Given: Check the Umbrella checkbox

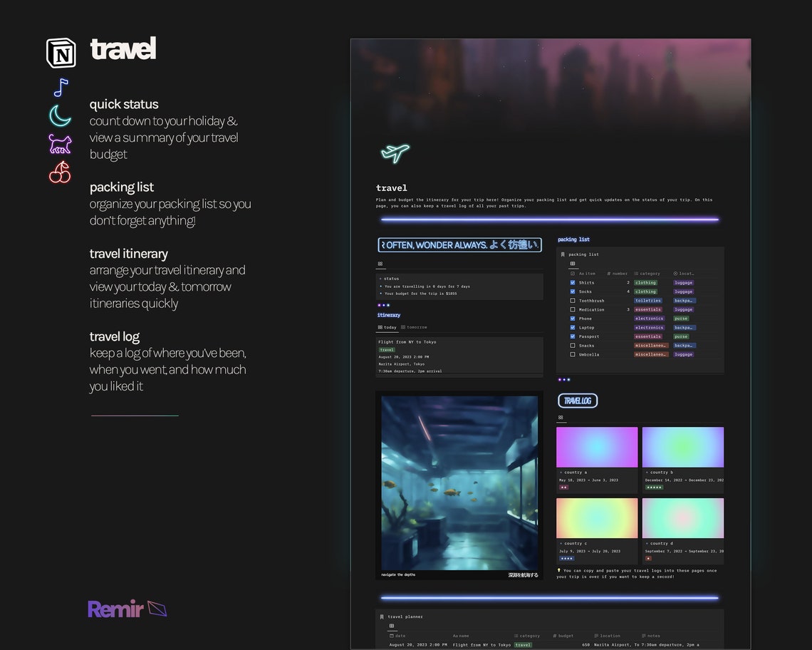Looking at the screenshot, I should [x=572, y=354].
